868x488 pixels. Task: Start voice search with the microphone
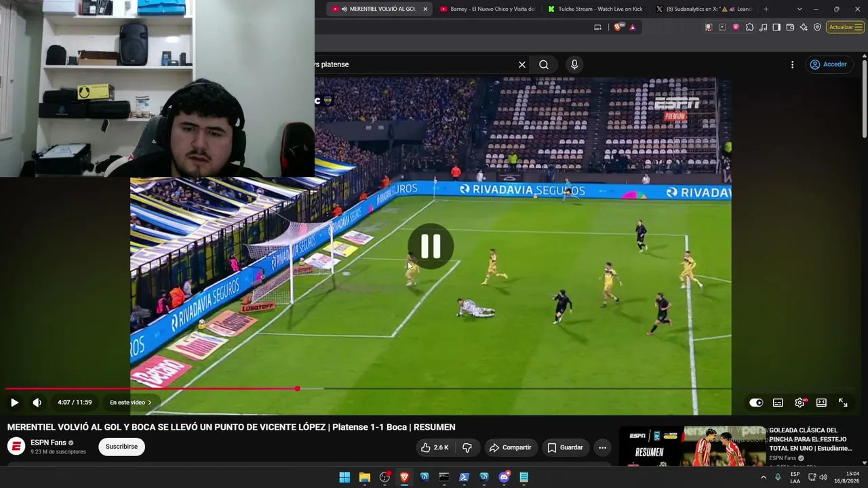point(574,64)
